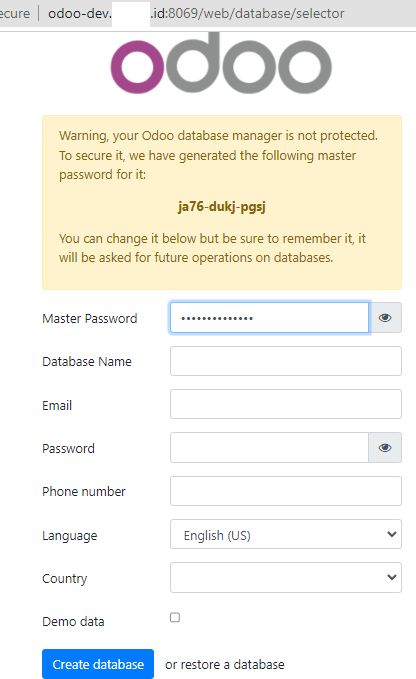The height and width of the screenshot is (679, 416).
Task: Click the yellow warning message box
Action: point(222,202)
